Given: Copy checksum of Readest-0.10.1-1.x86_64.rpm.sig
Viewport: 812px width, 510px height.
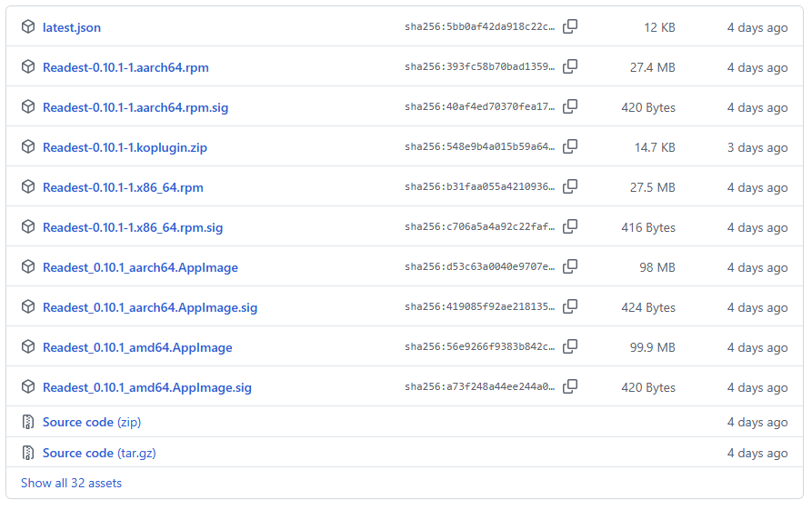Looking at the screenshot, I should 570,227.
